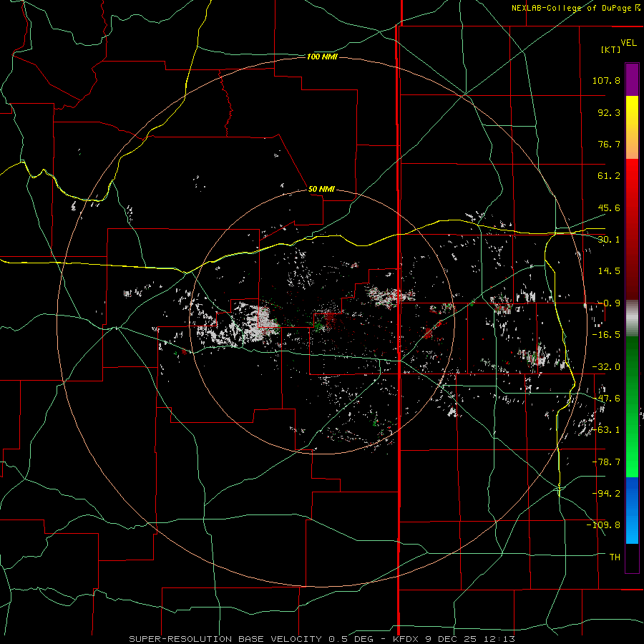Click the -0.9 velocity scale value
The width and height of the screenshot is (644, 644).
point(609,303)
